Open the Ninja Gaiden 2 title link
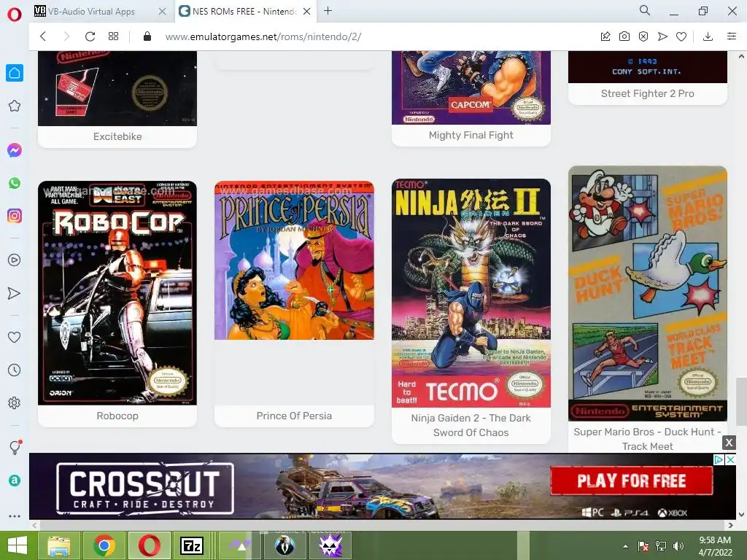Image resolution: width=747 pixels, height=560 pixels. pyautogui.click(x=471, y=425)
